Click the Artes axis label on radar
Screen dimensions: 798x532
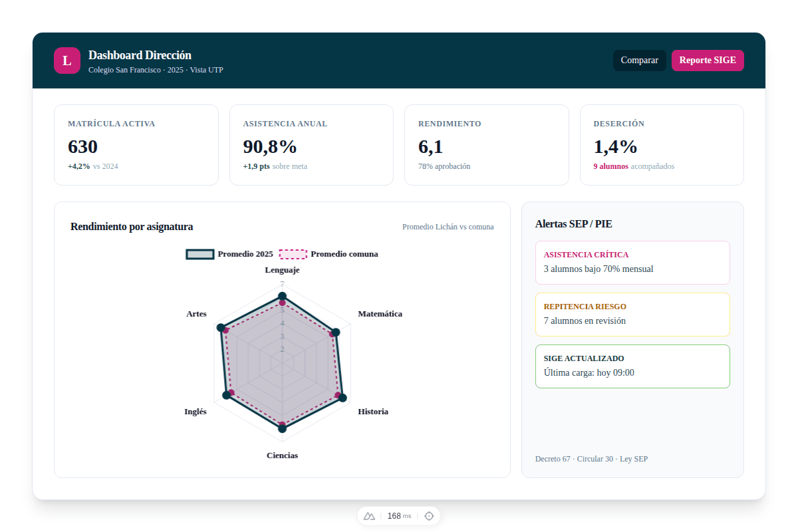point(196,314)
